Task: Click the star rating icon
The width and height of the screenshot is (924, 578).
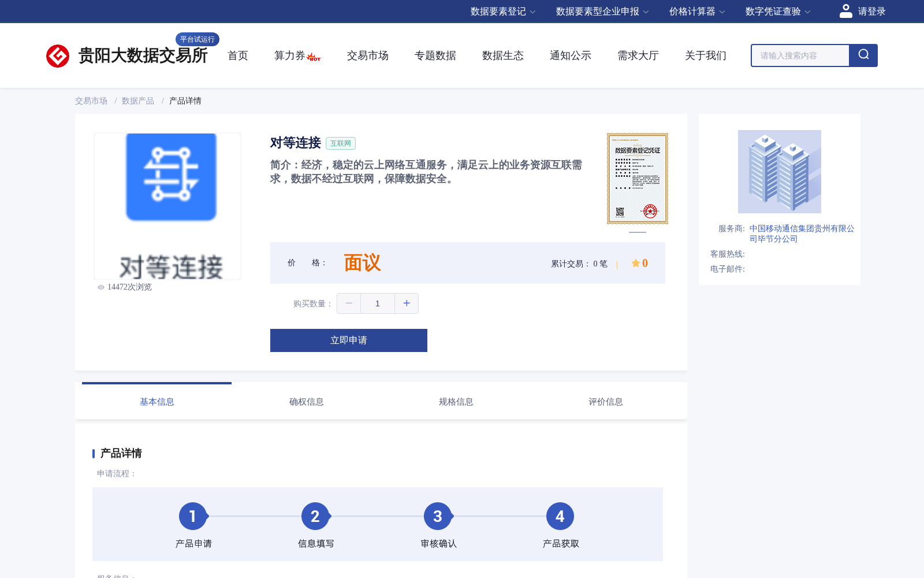Action: [x=635, y=263]
